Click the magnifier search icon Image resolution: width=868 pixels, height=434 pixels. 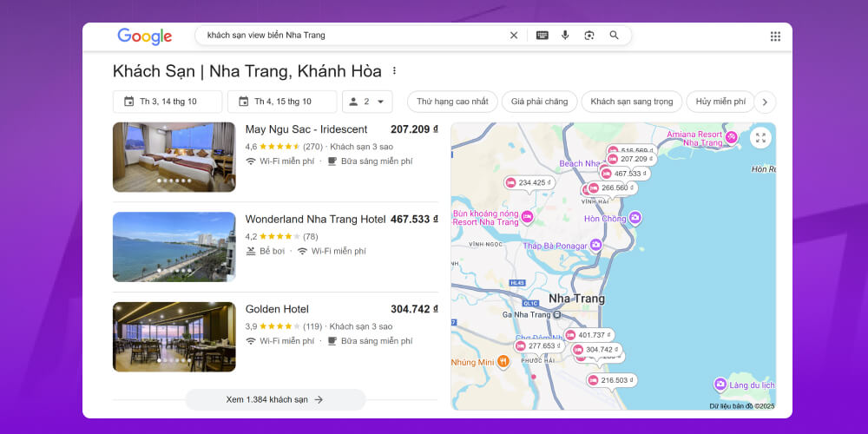point(615,36)
